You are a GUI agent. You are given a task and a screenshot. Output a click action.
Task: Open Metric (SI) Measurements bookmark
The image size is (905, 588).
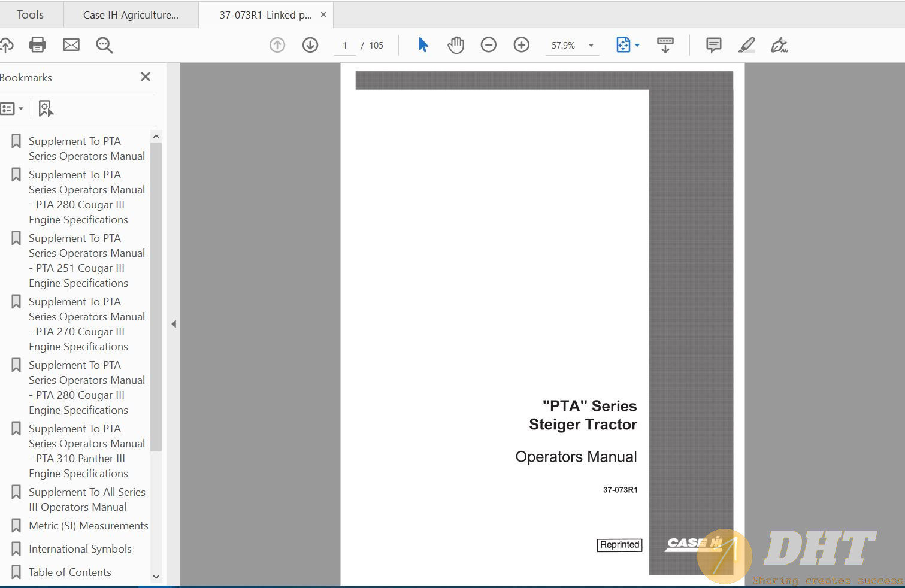click(x=88, y=525)
